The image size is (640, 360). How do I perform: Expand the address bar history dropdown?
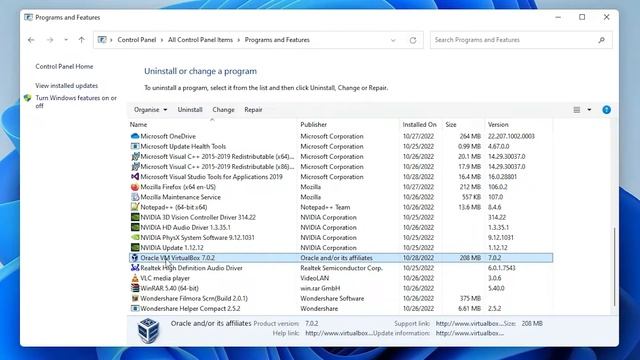pyautogui.click(x=393, y=40)
